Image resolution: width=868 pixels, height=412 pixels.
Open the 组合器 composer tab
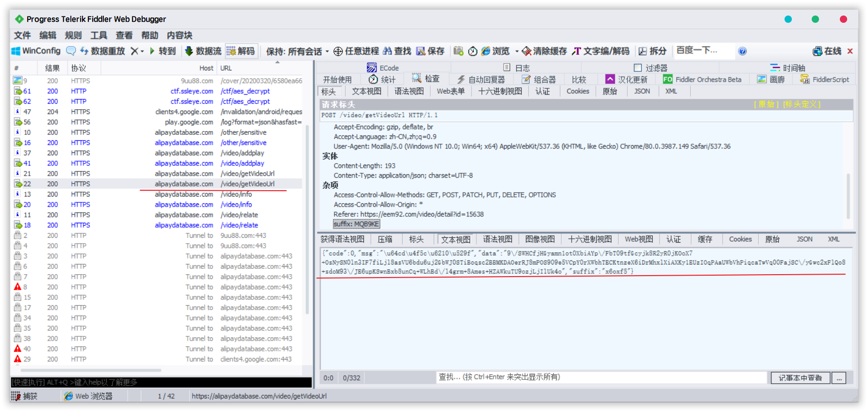tap(539, 80)
